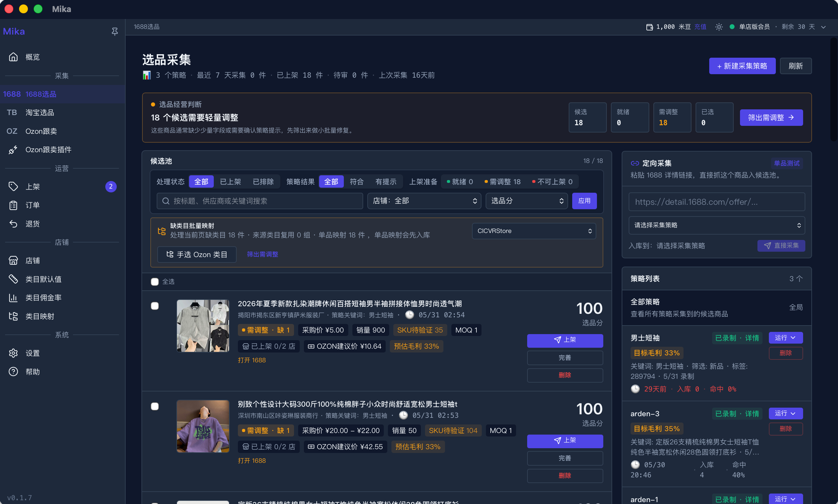This screenshot has height=504, width=838.
Task: Toggle the theme sun icon
Action: (x=718, y=27)
